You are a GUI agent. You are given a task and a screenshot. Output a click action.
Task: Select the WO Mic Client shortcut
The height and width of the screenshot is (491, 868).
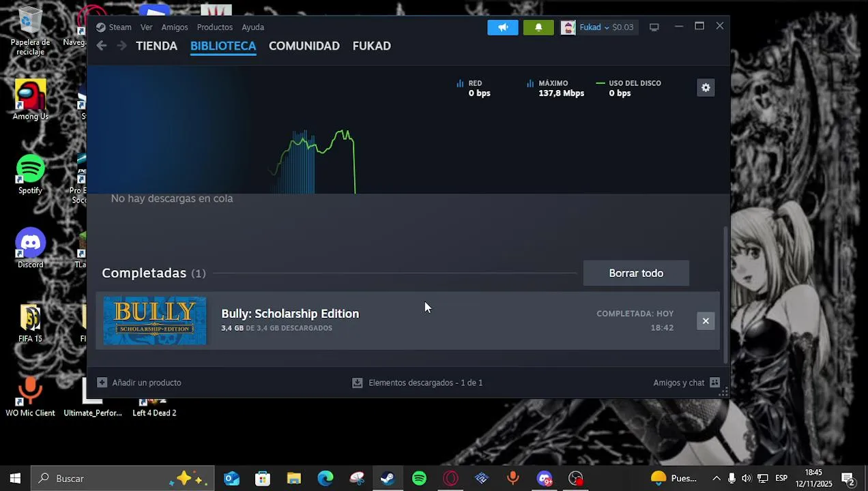tap(30, 397)
